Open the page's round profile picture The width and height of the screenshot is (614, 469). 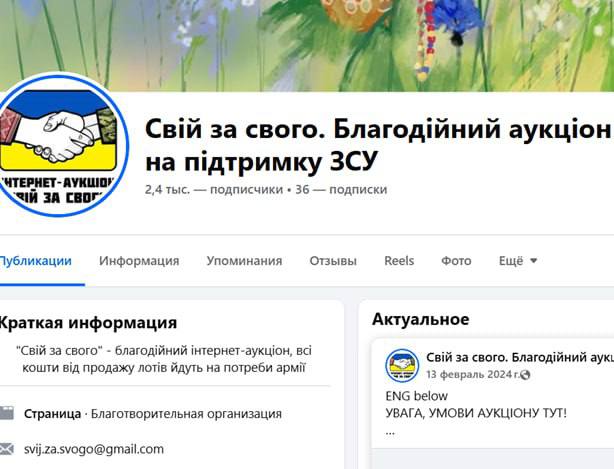(x=60, y=144)
